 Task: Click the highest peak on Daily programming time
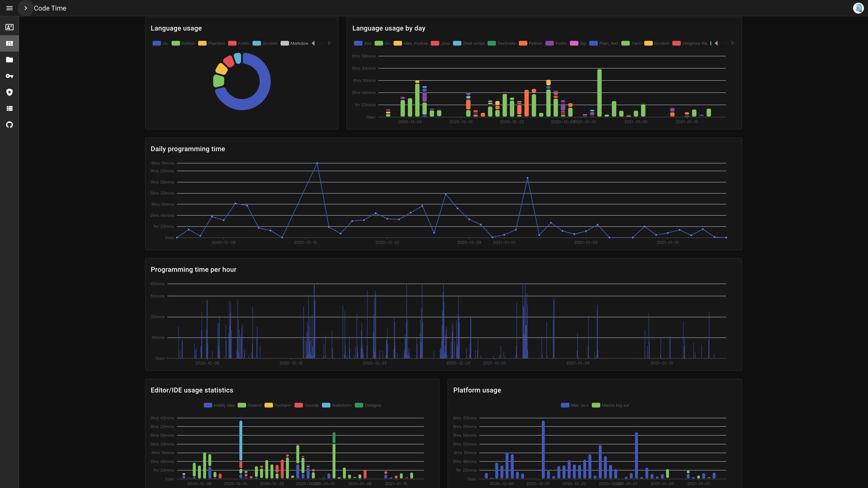317,163
